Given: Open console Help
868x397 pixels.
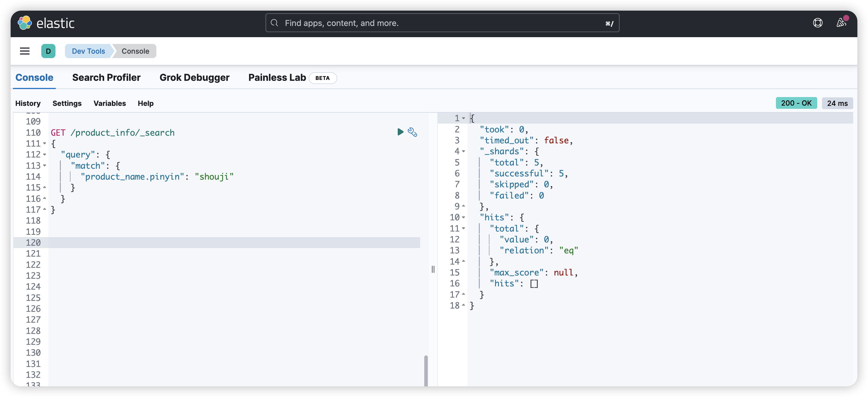Looking at the screenshot, I should (145, 103).
